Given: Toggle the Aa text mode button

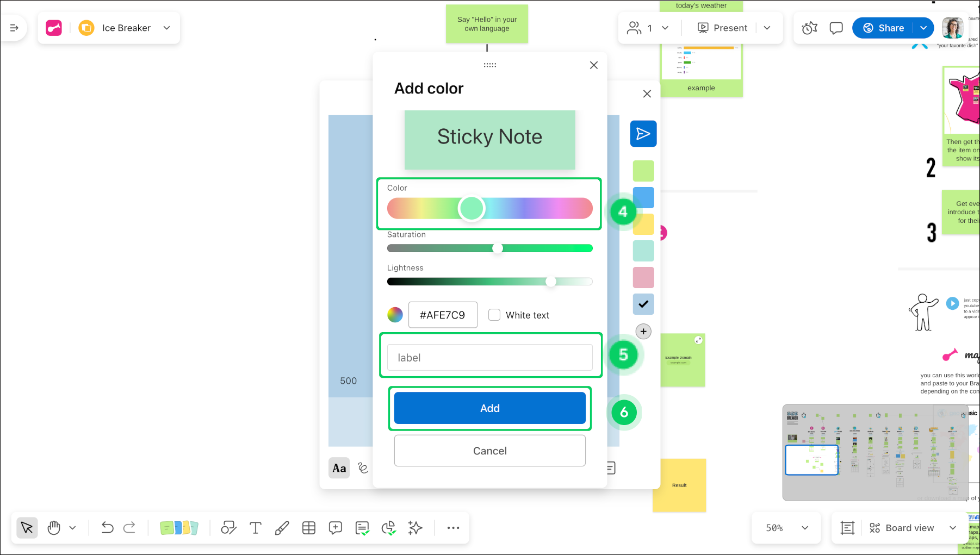Looking at the screenshot, I should tap(339, 468).
